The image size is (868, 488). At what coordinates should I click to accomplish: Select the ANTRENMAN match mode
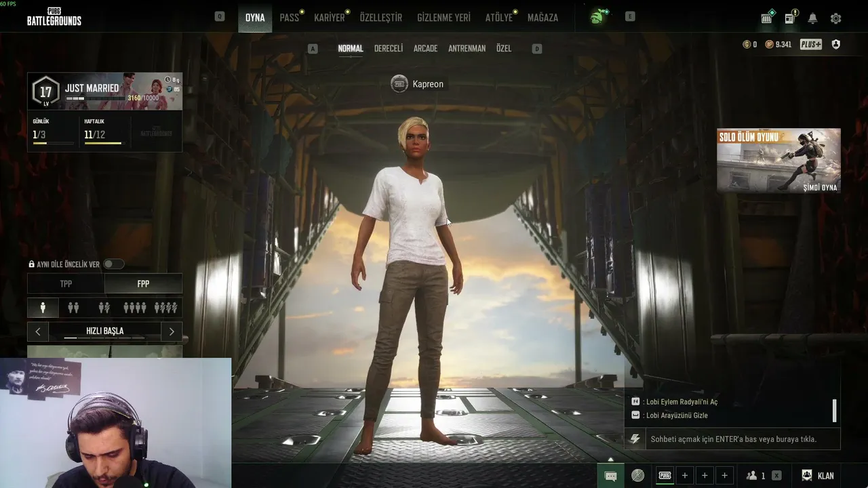[x=467, y=49]
